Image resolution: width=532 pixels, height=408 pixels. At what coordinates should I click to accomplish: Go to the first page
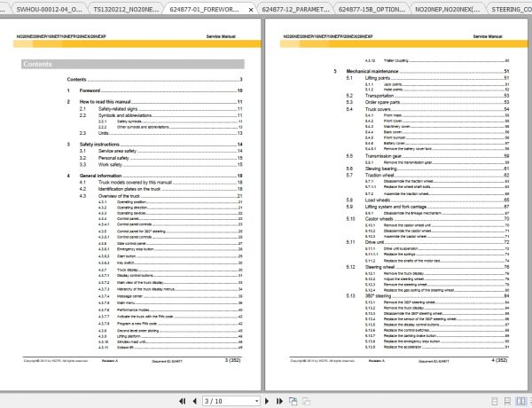click(x=182, y=401)
